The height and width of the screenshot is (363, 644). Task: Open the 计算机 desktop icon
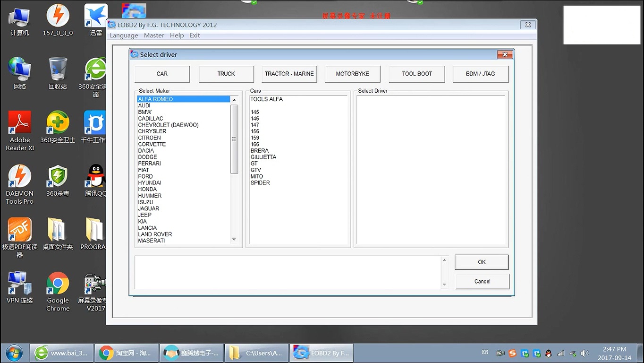click(x=19, y=20)
